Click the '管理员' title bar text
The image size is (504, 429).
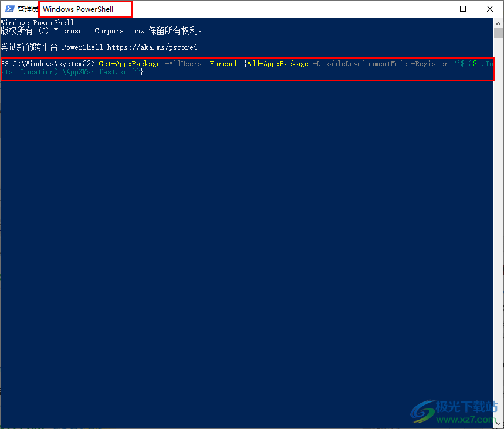point(28,9)
